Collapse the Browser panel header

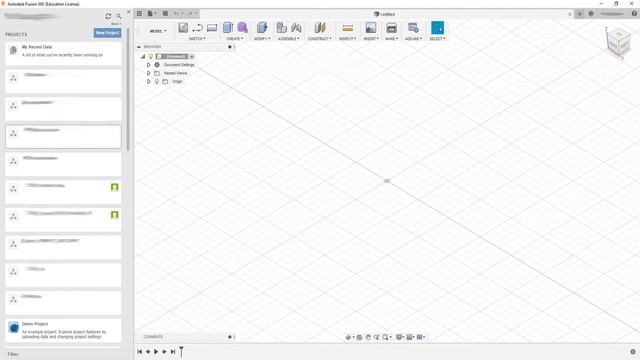(x=139, y=47)
